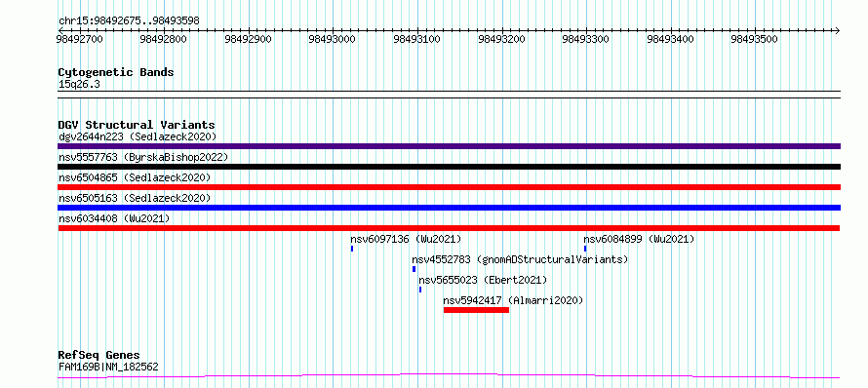Screen dimensions: 868x388
Task: Open nsv5942417 (Almarri2020) label
Action: point(514,300)
